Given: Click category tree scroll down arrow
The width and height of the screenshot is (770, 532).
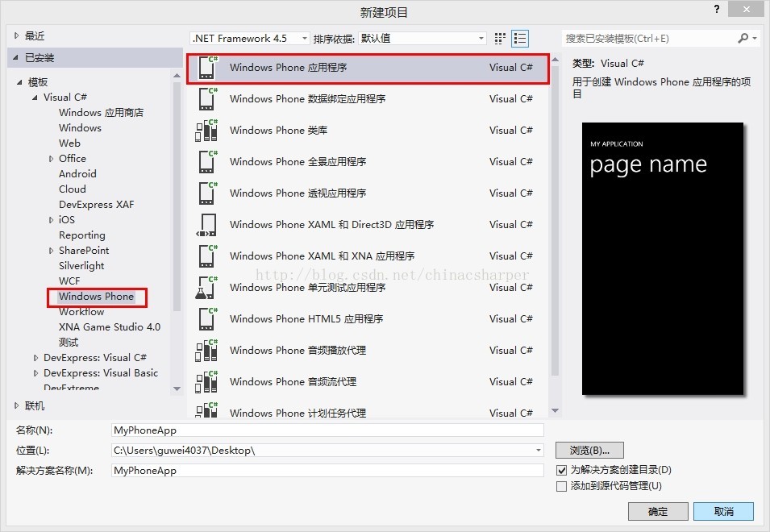Looking at the screenshot, I should 177,389.
